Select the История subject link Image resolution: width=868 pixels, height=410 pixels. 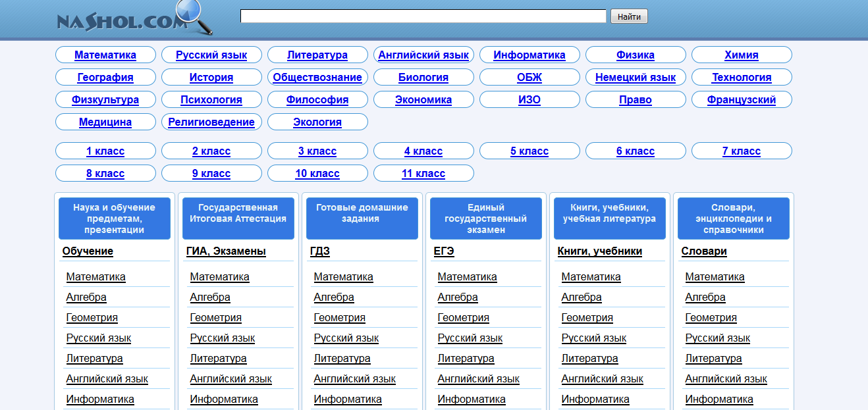click(211, 78)
